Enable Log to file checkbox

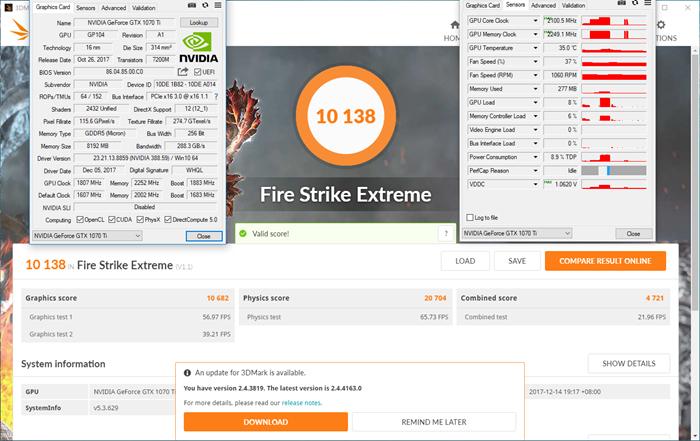[470, 217]
